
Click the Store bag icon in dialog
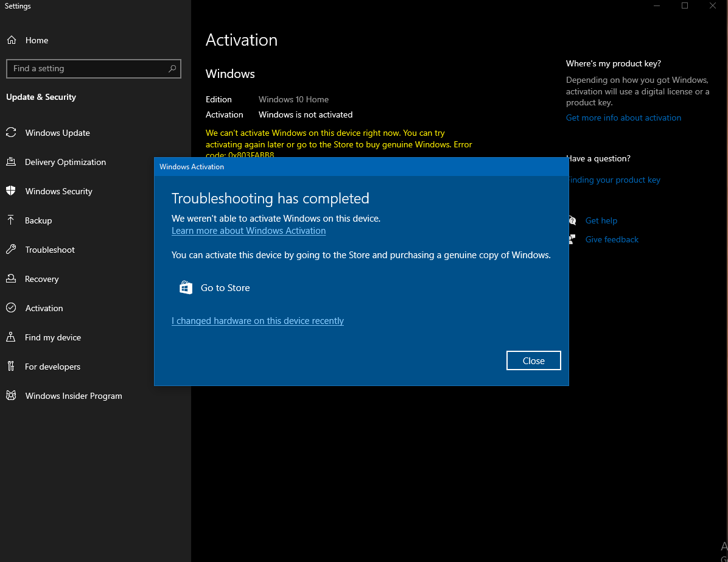(186, 287)
